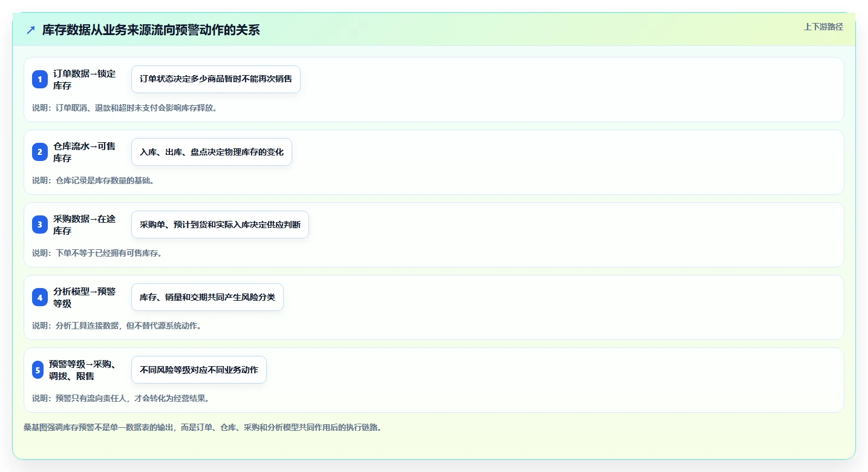Image resolution: width=868 pixels, height=472 pixels.
Task: Click the note 仓库记录是库存数量的基础
Action: [93, 180]
